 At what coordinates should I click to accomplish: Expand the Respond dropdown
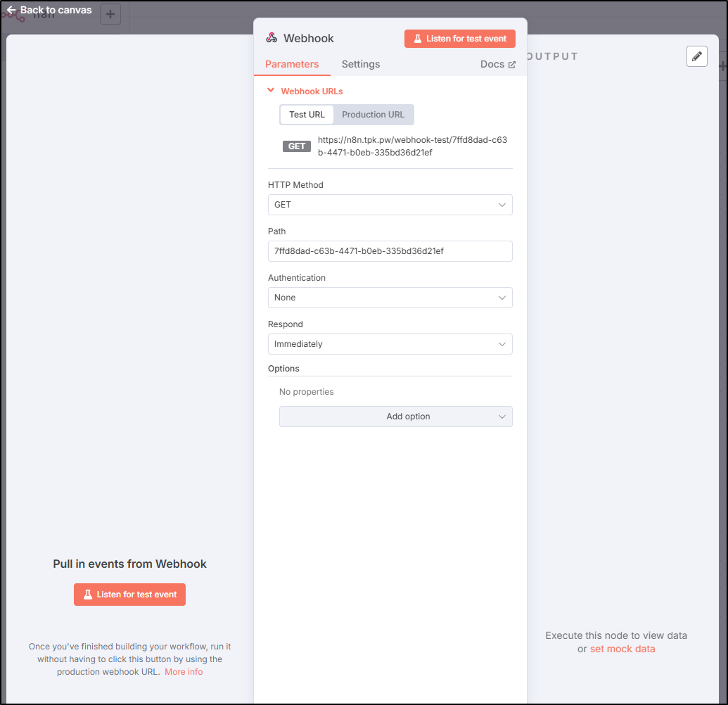[x=390, y=344]
